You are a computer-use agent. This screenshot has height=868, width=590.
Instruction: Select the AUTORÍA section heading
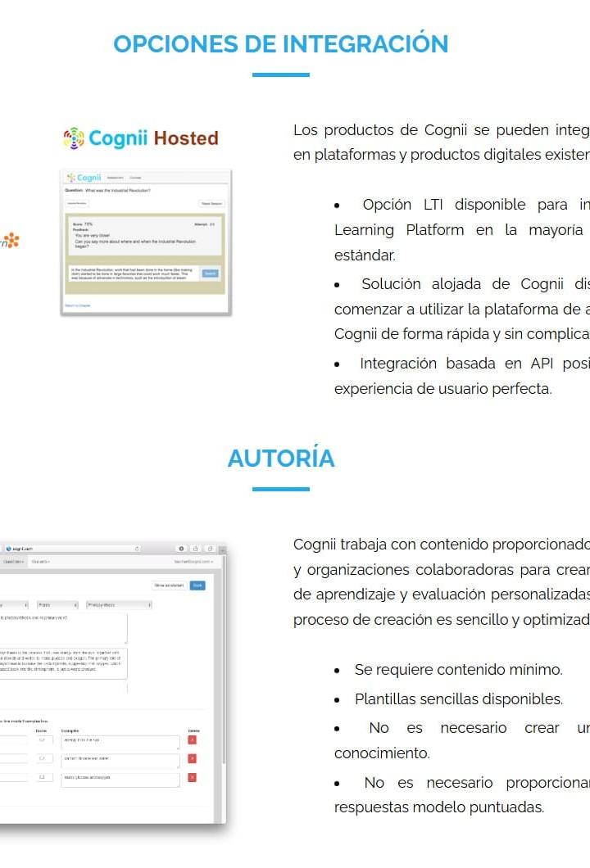tap(281, 459)
